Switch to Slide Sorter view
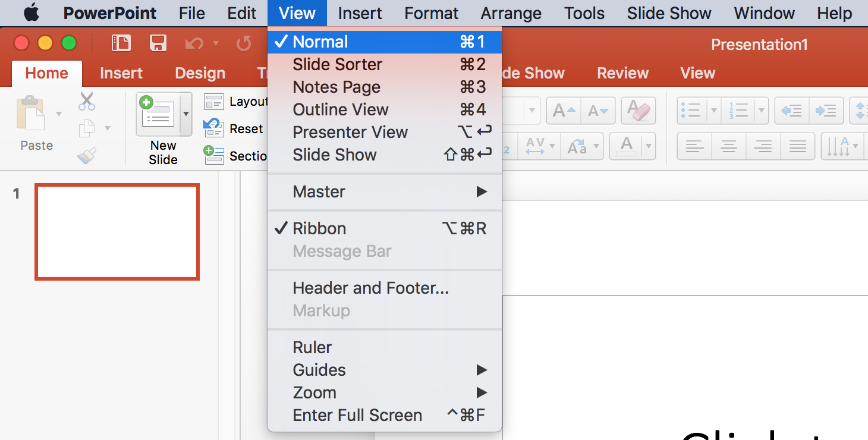The image size is (868, 440). 385,64
